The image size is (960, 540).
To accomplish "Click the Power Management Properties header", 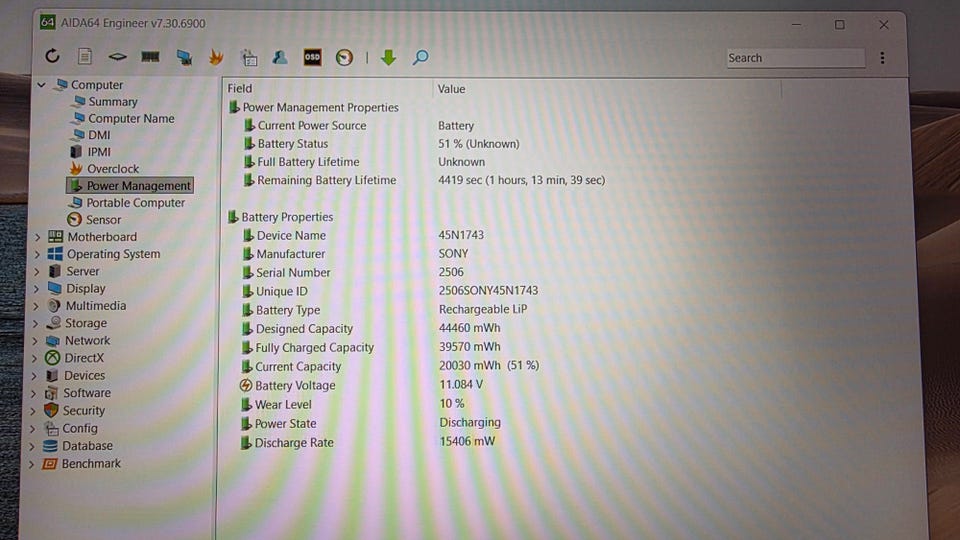I will tap(320, 107).
